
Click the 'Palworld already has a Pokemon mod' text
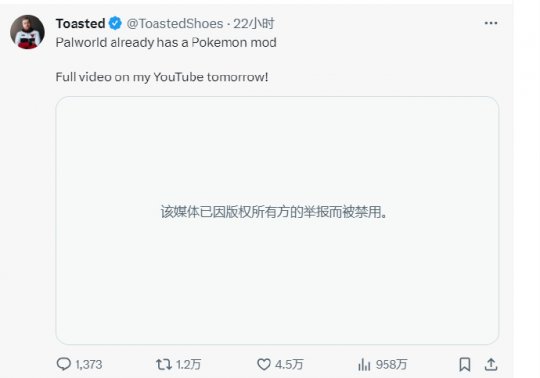tap(166, 43)
